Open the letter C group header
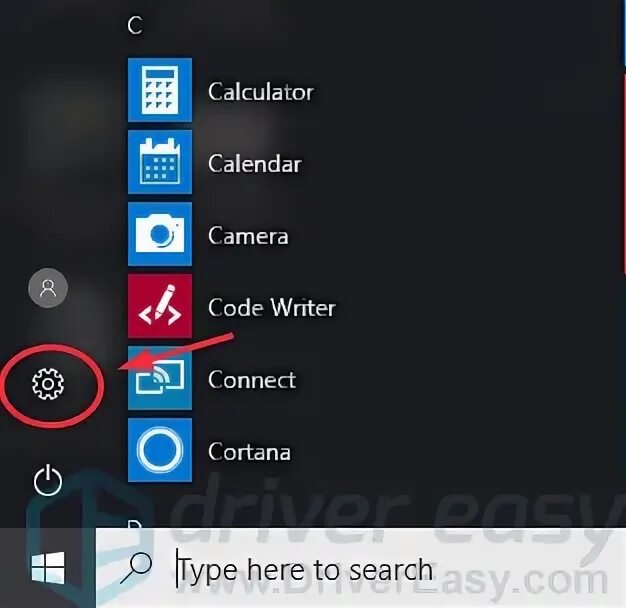The height and width of the screenshot is (608, 626). pos(135,25)
